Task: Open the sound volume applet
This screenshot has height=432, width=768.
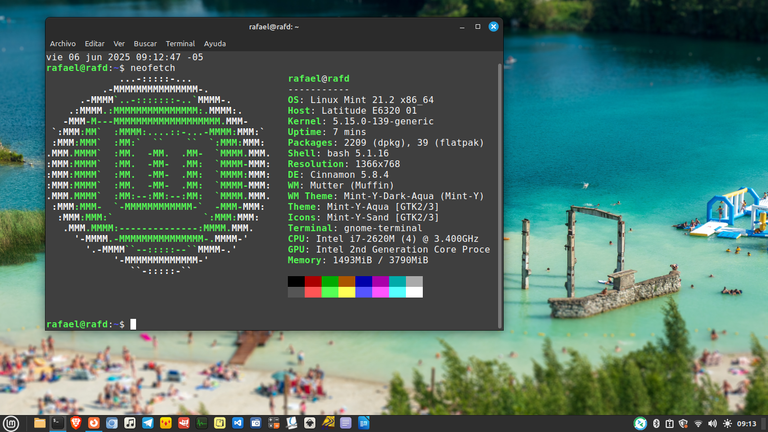Action: click(712, 423)
